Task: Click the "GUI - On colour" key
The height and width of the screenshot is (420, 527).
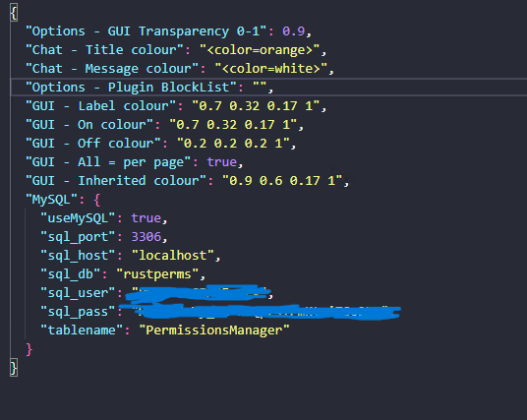Action: pyautogui.click(x=89, y=125)
